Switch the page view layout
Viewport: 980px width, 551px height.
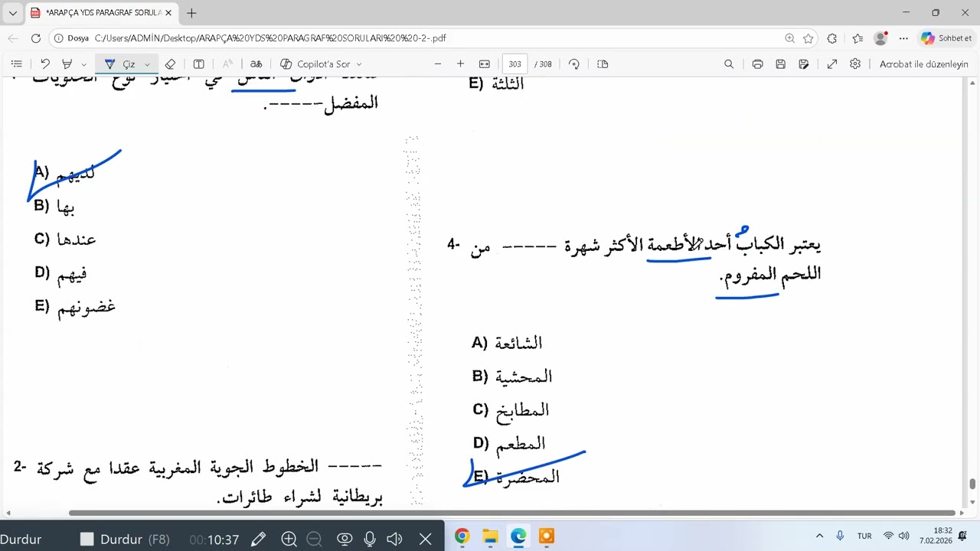(603, 64)
